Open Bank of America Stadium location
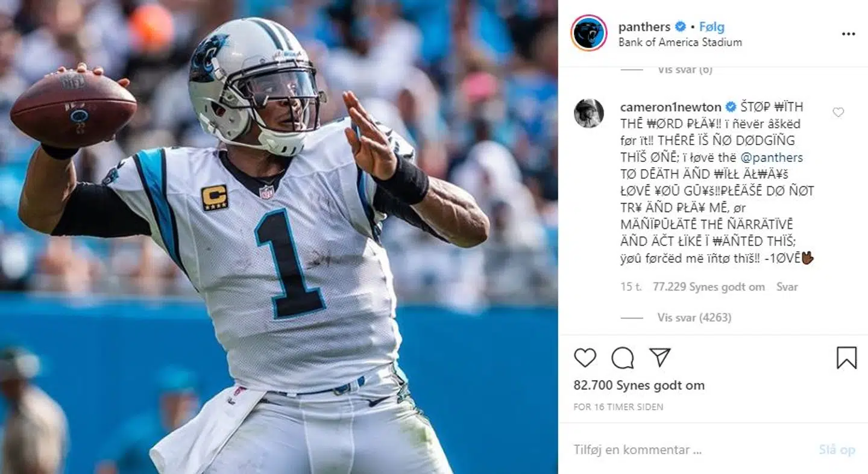 [x=680, y=42]
